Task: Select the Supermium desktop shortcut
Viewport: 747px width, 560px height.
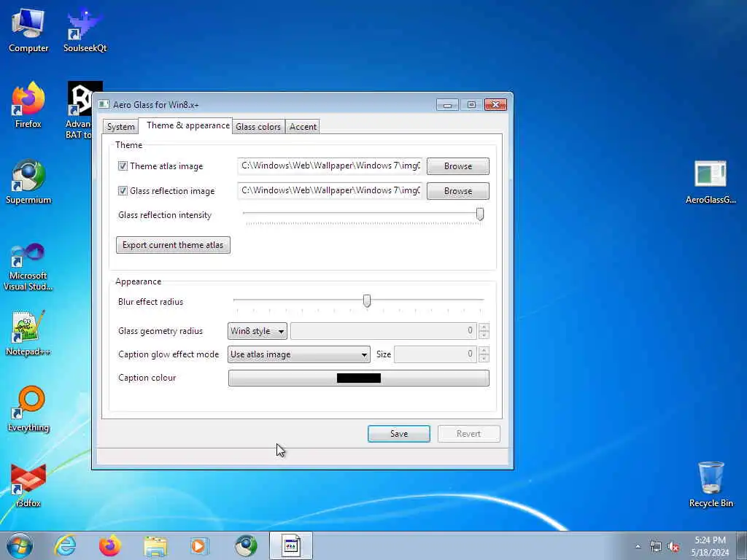Action: [x=28, y=182]
